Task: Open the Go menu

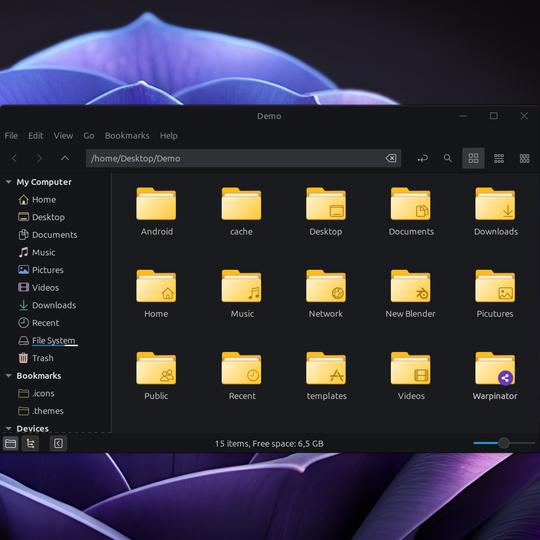Action: [89, 136]
